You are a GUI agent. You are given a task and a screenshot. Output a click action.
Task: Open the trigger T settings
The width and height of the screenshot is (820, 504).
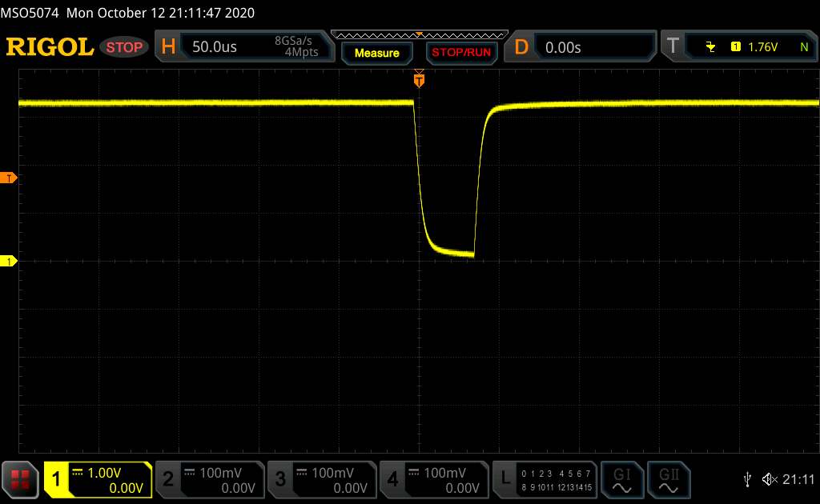[673, 46]
